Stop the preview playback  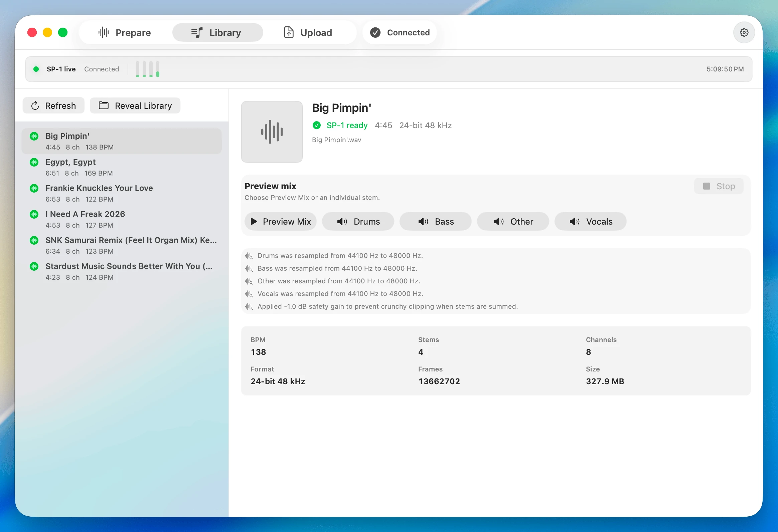[x=719, y=186]
